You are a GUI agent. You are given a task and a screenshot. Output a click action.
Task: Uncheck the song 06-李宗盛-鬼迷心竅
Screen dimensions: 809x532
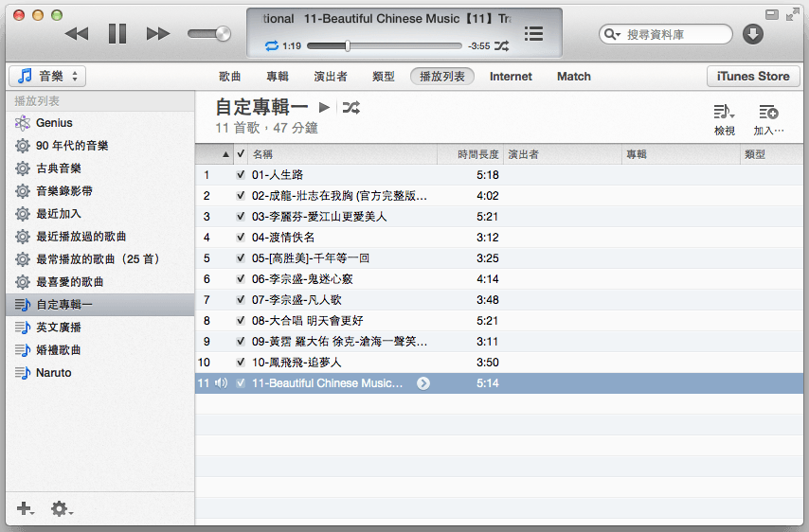click(x=241, y=279)
